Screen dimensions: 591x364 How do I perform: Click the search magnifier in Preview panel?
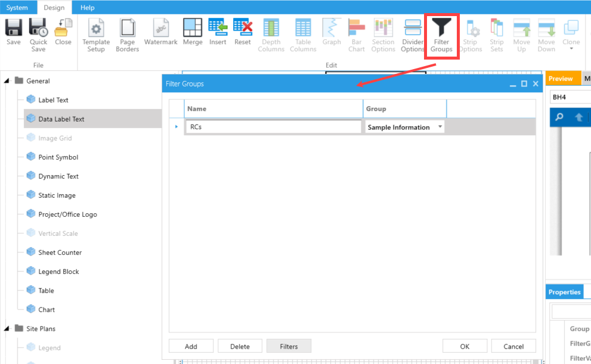pyautogui.click(x=559, y=117)
